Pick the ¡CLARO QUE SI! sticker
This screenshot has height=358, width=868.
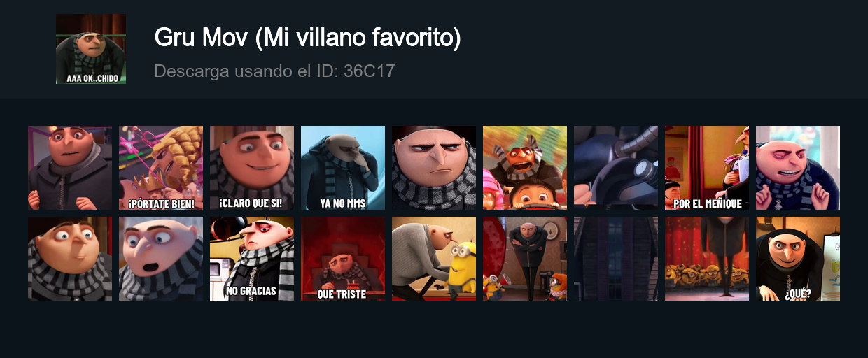[252, 168]
